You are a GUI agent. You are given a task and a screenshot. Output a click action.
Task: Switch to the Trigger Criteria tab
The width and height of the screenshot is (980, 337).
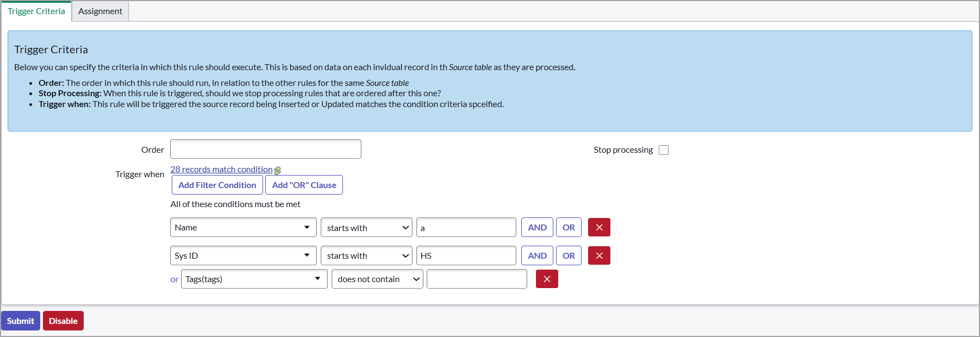[36, 11]
